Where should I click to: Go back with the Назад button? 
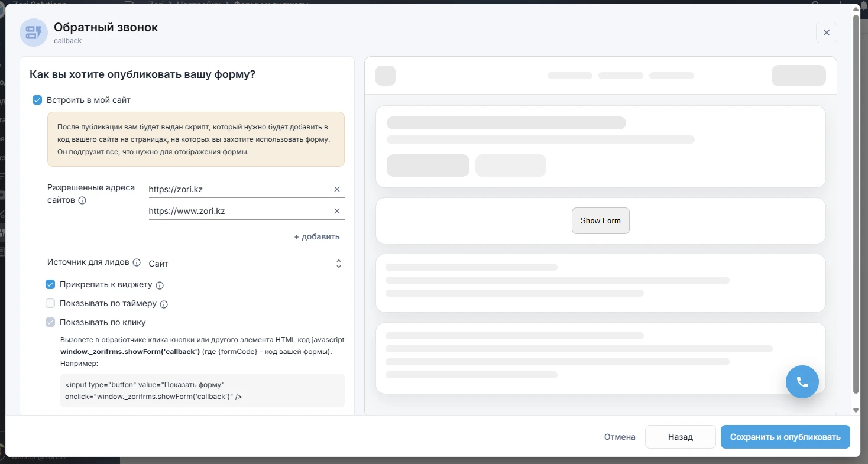click(680, 437)
